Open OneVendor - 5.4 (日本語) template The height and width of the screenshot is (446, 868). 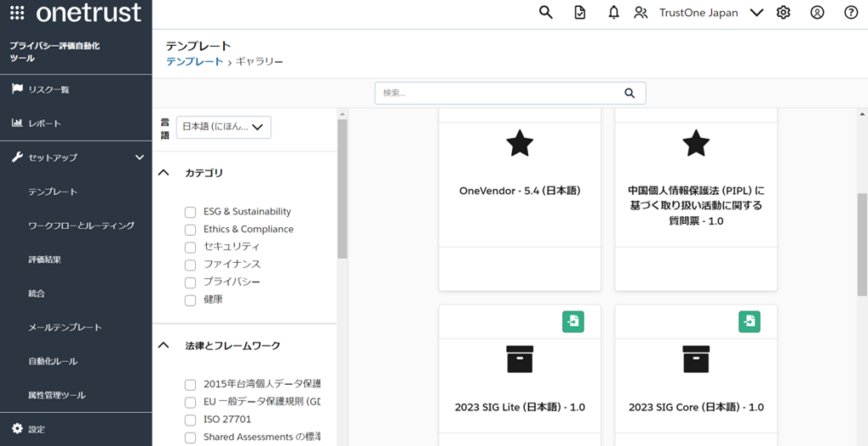(520, 191)
